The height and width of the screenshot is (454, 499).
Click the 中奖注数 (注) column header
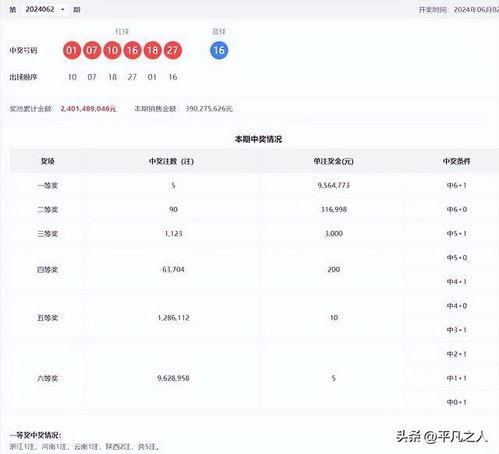171,161
